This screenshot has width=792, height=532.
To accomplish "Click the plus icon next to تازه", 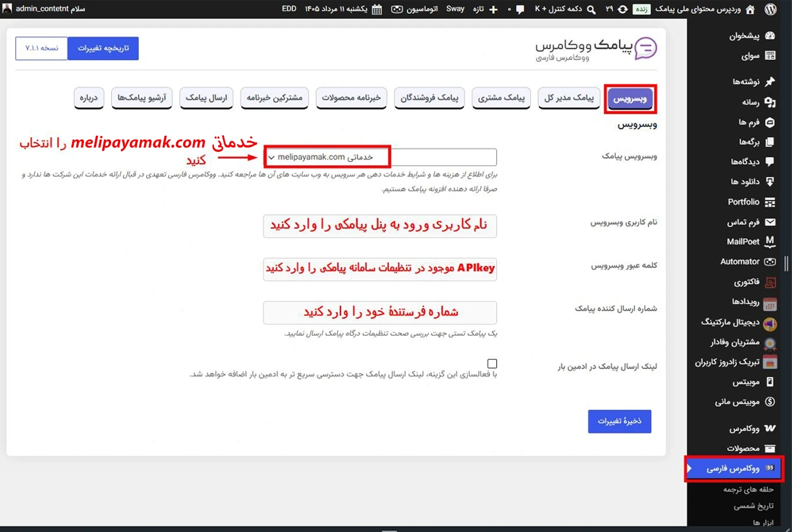I will (x=494, y=9).
